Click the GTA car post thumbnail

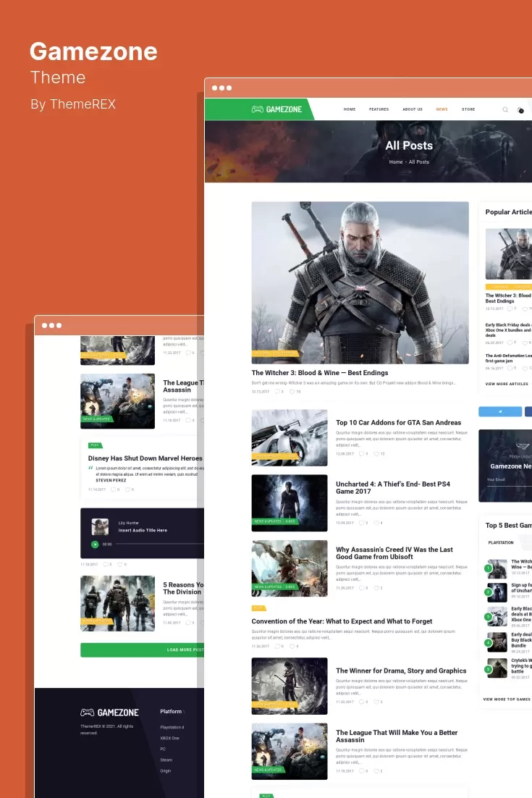(x=290, y=437)
